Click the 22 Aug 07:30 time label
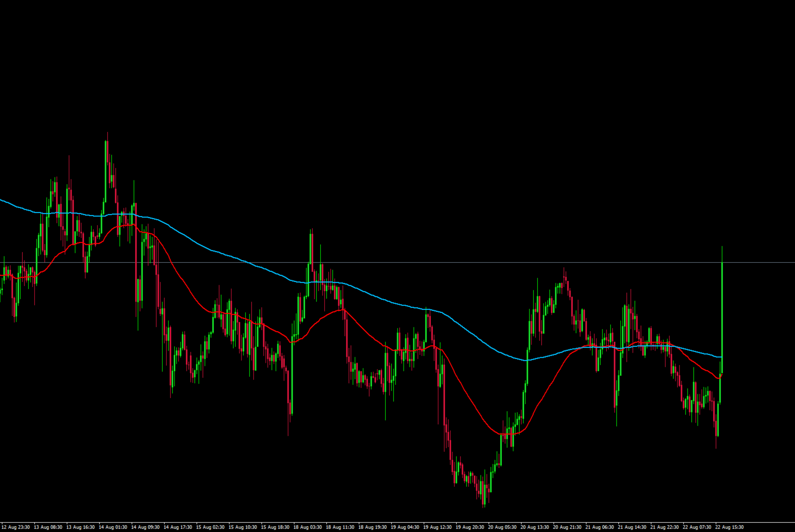This screenshot has height=532, width=795. click(697, 527)
